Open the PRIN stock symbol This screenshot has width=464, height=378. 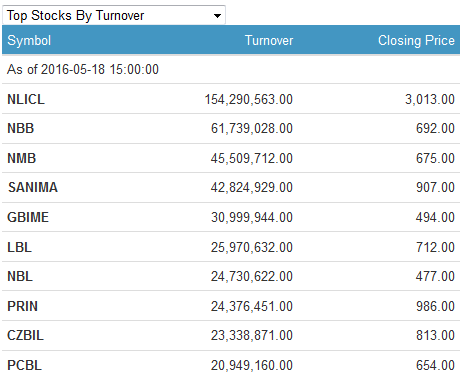pos(22,306)
